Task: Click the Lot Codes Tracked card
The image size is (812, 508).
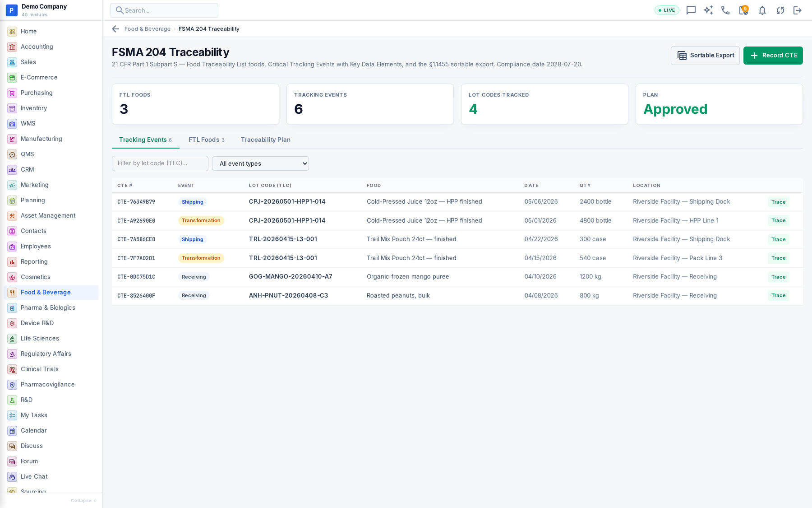Action: [544, 104]
